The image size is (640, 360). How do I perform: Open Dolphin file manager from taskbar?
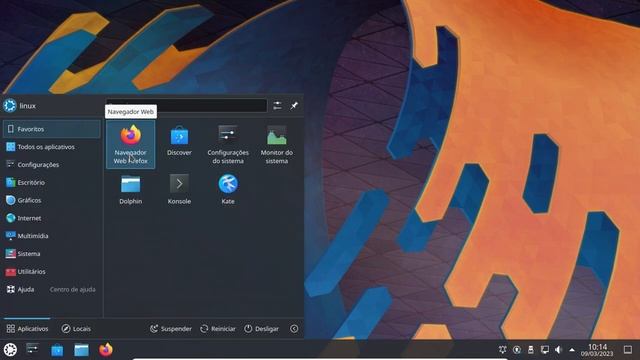coord(81,350)
